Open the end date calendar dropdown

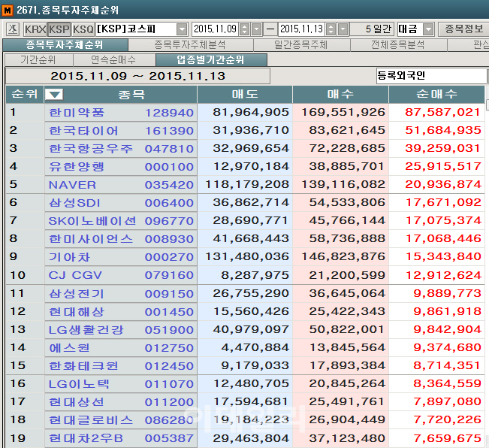click(x=343, y=29)
